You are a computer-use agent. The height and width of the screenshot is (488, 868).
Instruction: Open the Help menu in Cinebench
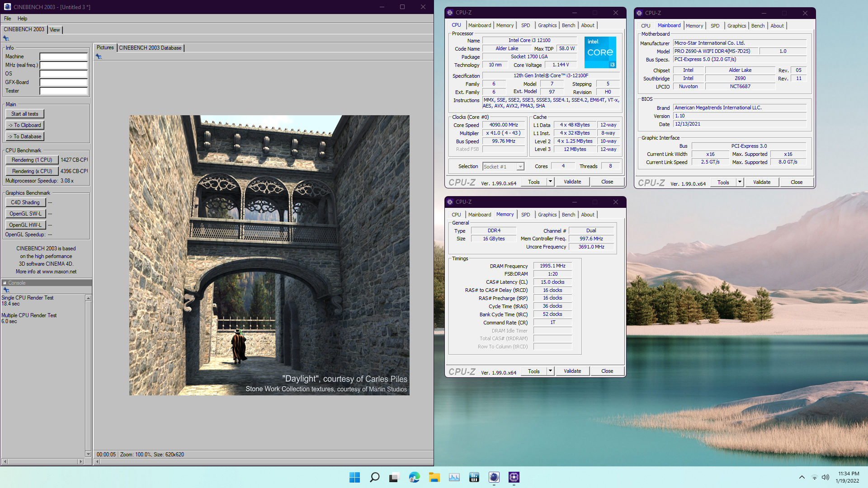23,19
